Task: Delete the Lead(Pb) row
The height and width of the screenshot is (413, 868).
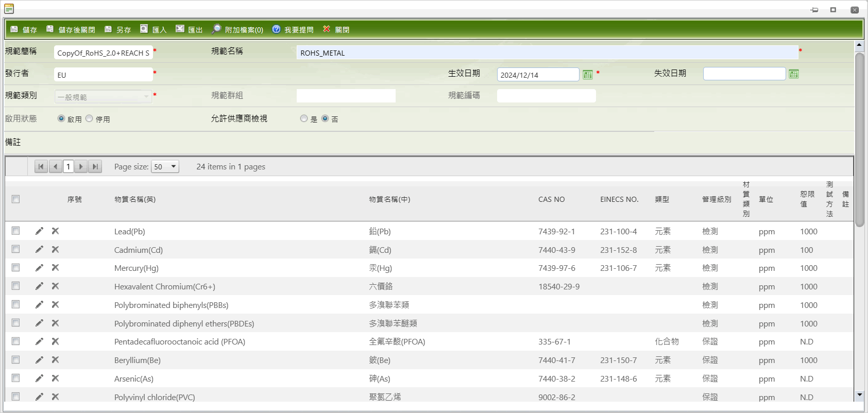Action: pos(55,231)
